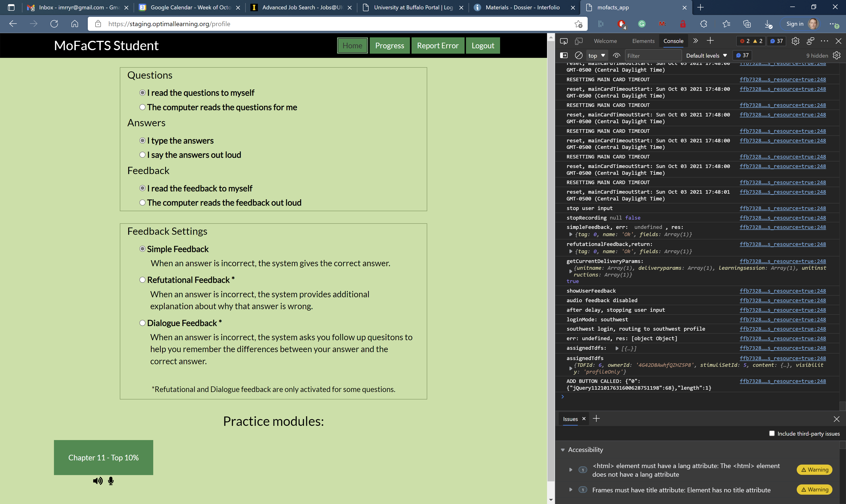Click the Progress navigation button
This screenshot has height=504, width=846.
pyautogui.click(x=390, y=45)
